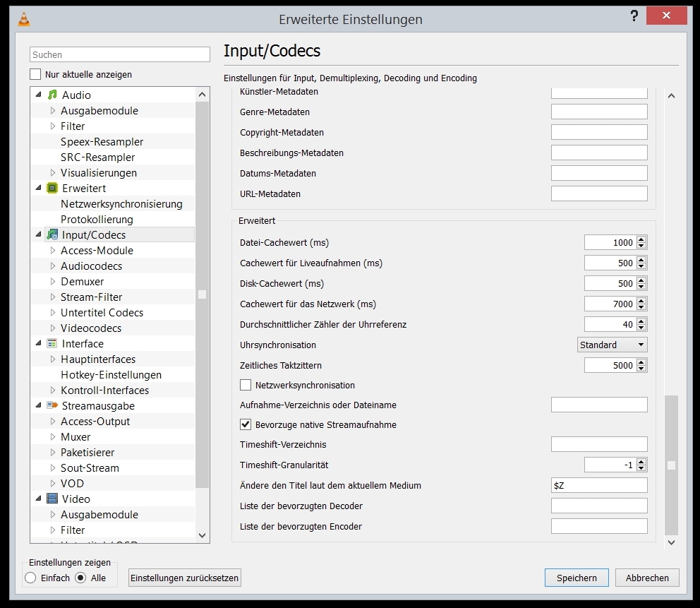Click the Erweitert chip icon
This screenshot has height=608, width=700.
tap(52, 188)
